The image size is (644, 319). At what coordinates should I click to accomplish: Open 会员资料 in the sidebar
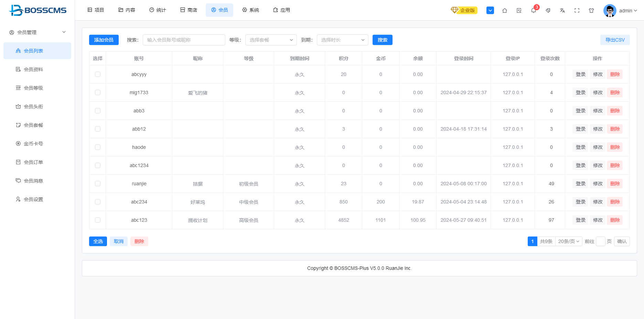pos(37,69)
